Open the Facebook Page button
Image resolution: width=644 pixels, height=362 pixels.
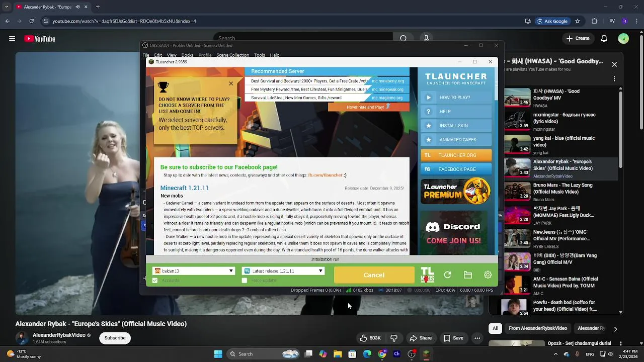(456, 169)
